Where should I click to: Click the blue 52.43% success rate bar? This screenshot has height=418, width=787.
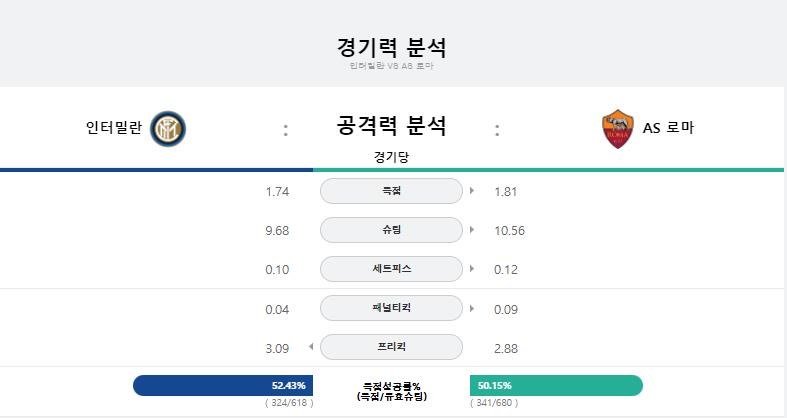(x=223, y=385)
